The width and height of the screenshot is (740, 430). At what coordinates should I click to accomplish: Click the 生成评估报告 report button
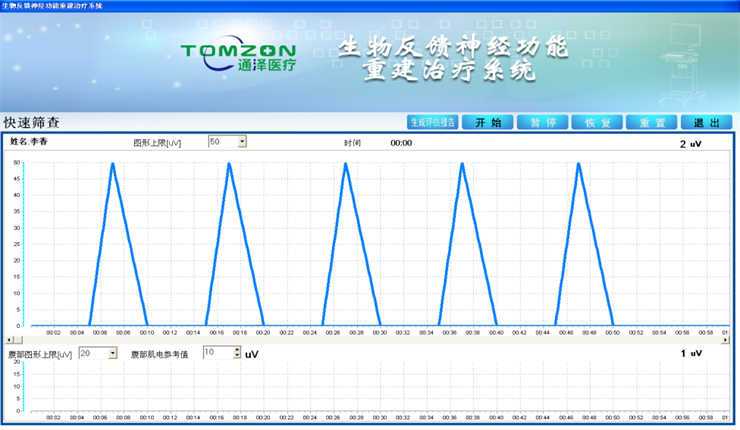(432, 122)
